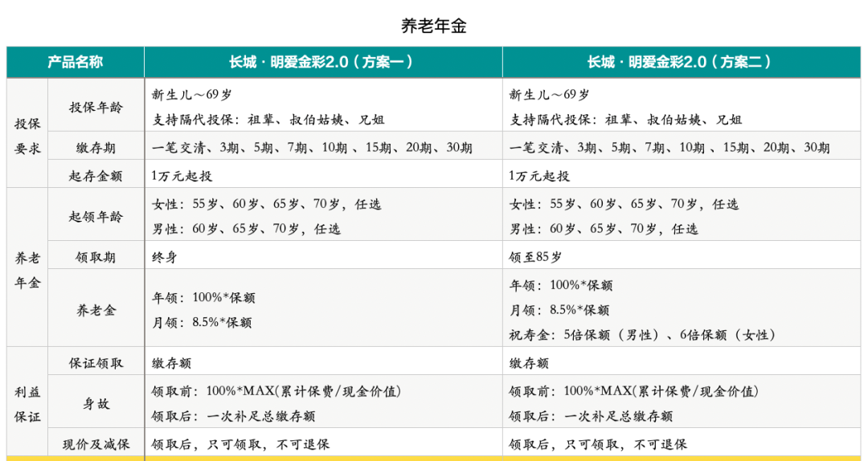The width and height of the screenshot is (868, 461).
Task: Click the 终身 领取期 value
Action: click(x=165, y=257)
